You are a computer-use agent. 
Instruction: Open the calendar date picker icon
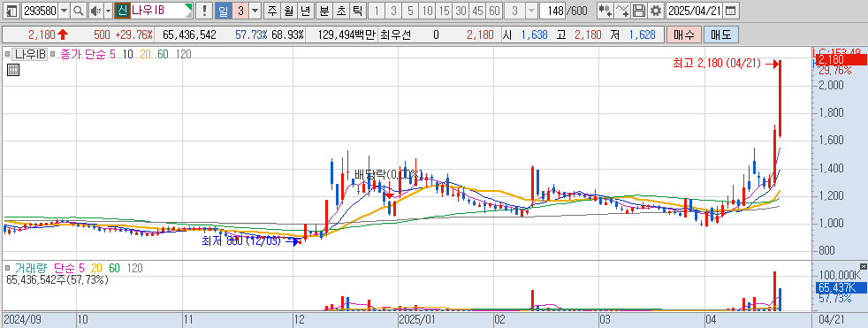tap(731, 10)
